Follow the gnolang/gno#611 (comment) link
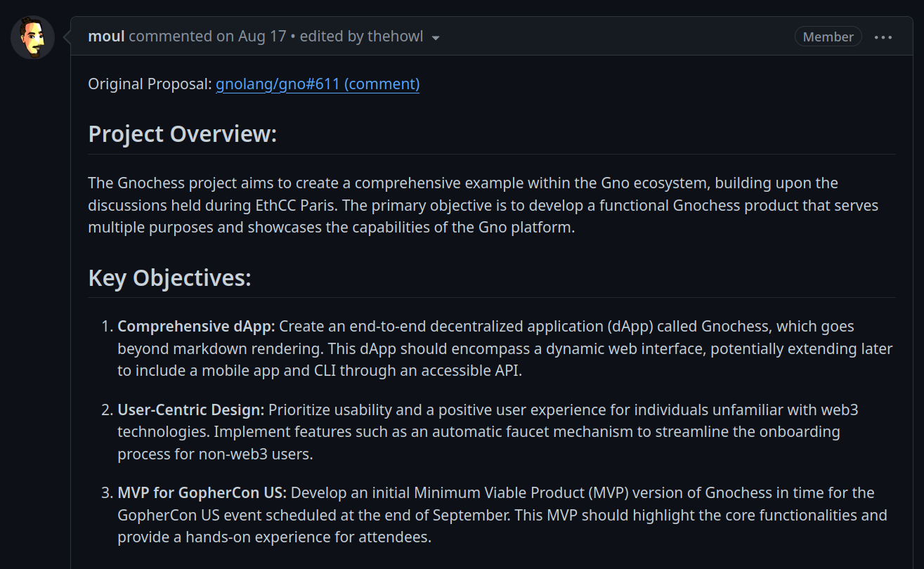 [x=318, y=84]
